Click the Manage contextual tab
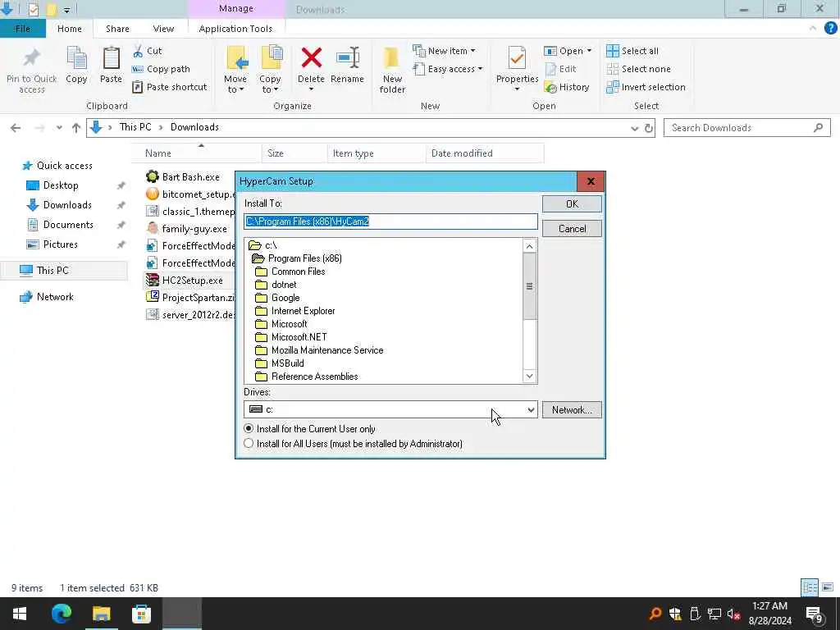The height and width of the screenshot is (630, 840). click(x=236, y=8)
